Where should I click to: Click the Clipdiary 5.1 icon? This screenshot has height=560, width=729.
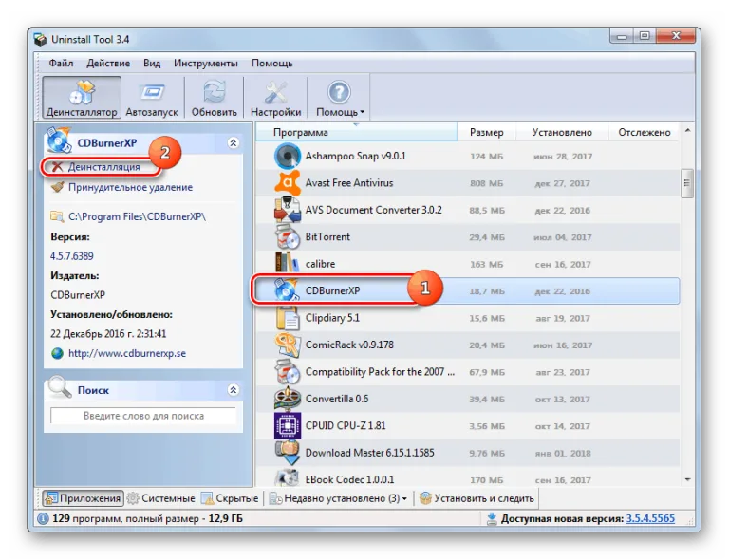288,318
